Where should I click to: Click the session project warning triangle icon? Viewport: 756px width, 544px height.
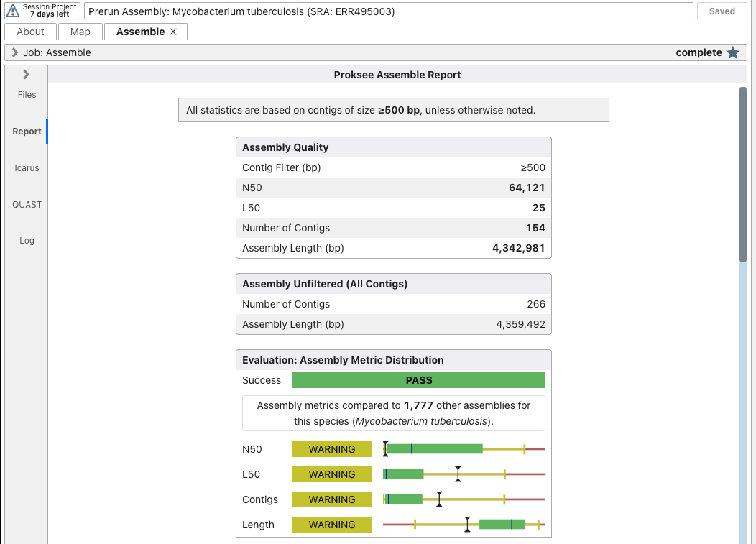tap(13, 11)
